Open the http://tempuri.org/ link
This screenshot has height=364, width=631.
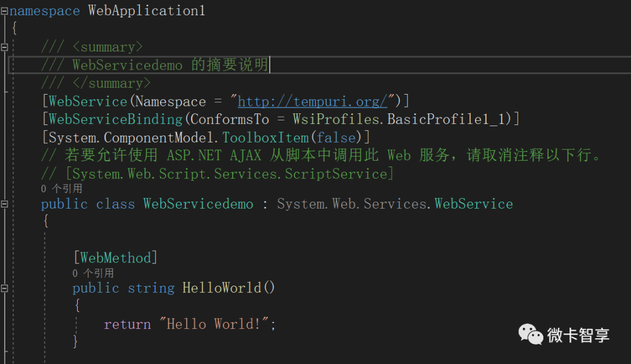313,102
